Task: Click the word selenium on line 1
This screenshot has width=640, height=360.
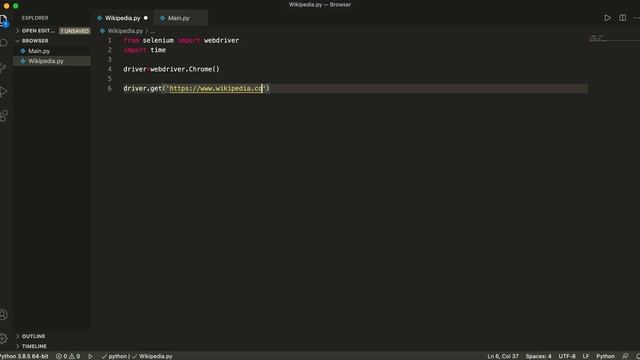Action: 158,40
